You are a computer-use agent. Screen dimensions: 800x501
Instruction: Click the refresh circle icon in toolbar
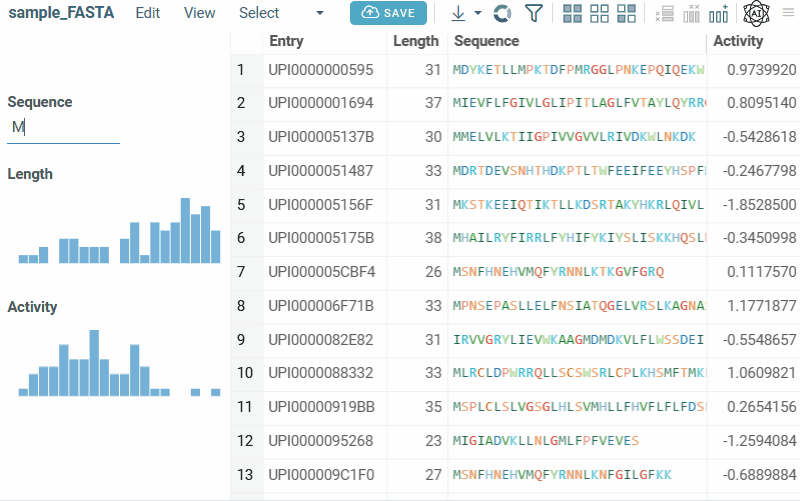point(503,13)
